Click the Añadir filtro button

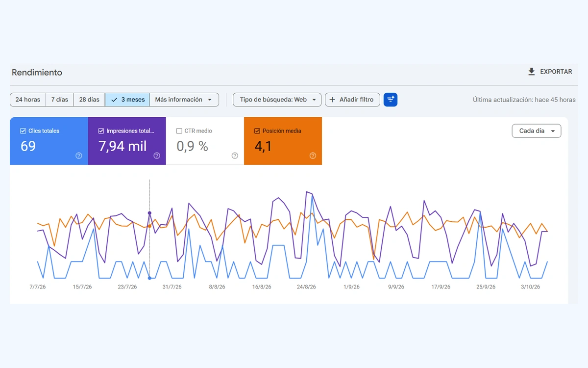click(352, 100)
